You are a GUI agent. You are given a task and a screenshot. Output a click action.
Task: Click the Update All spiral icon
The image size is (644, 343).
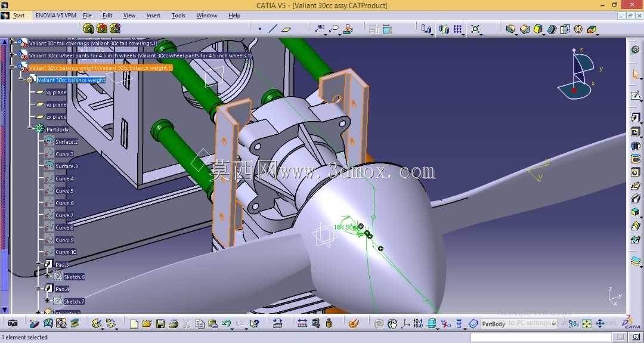click(x=379, y=324)
